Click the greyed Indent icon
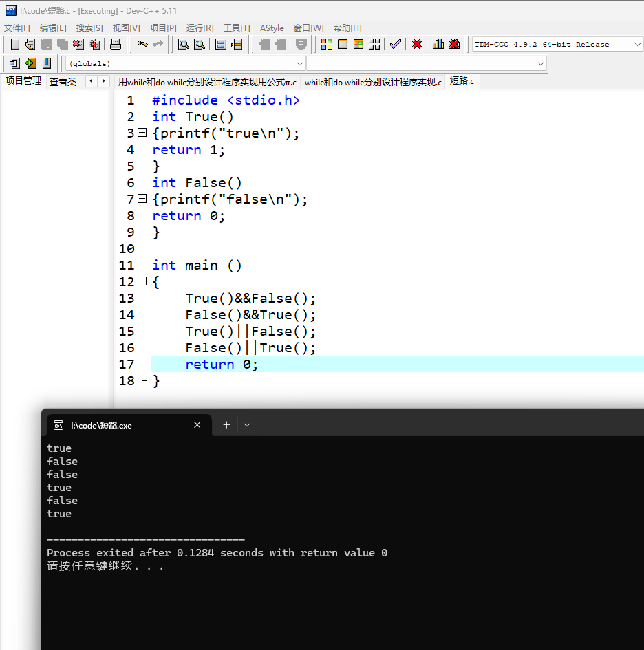The width and height of the screenshot is (644, 650). 264,44
